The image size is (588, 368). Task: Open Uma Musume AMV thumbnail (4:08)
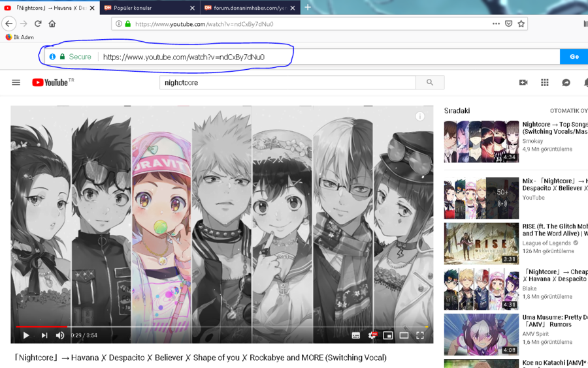(481, 334)
